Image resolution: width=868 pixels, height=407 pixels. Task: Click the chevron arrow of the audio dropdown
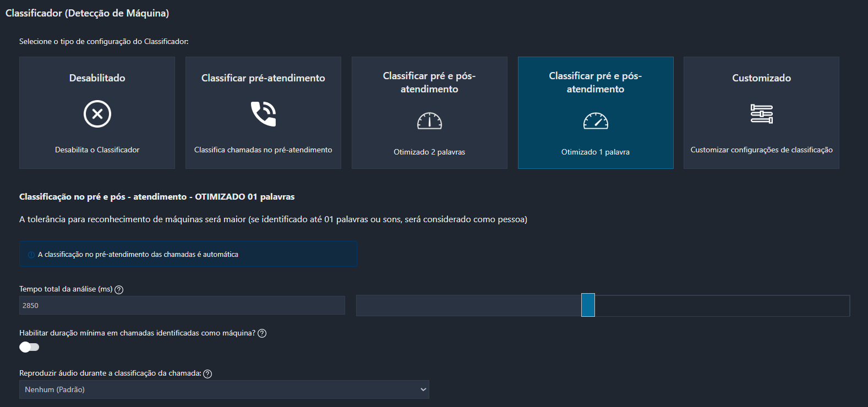click(423, 389)
